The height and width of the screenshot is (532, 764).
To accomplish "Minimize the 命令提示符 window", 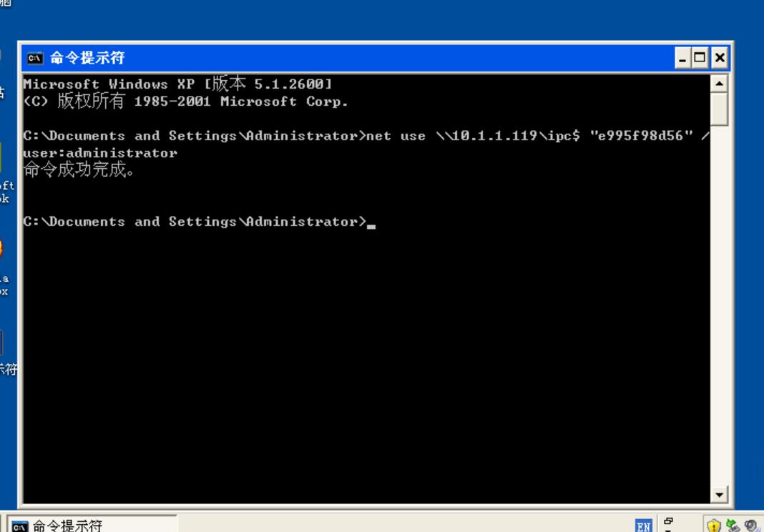I will coord(682,58).
